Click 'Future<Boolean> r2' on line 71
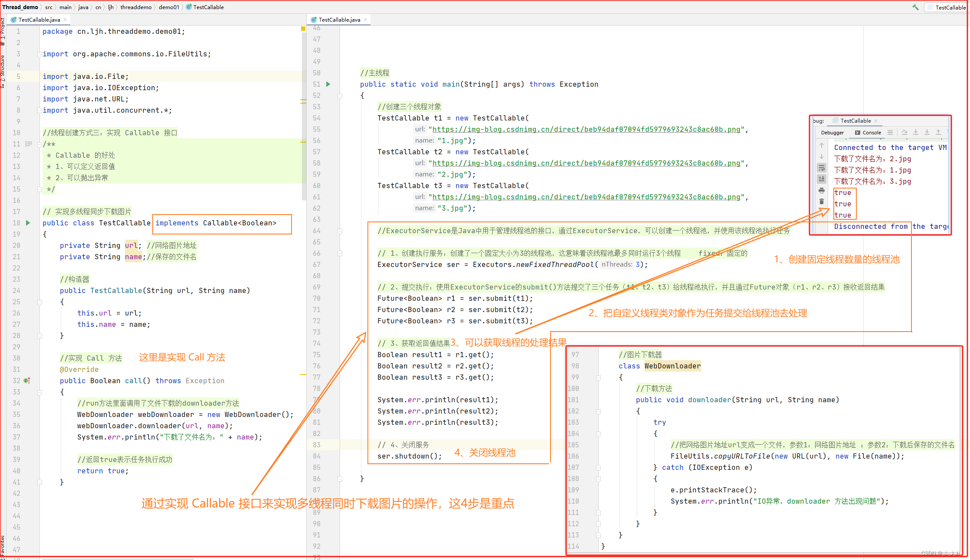970x560 pixels. 416,309
